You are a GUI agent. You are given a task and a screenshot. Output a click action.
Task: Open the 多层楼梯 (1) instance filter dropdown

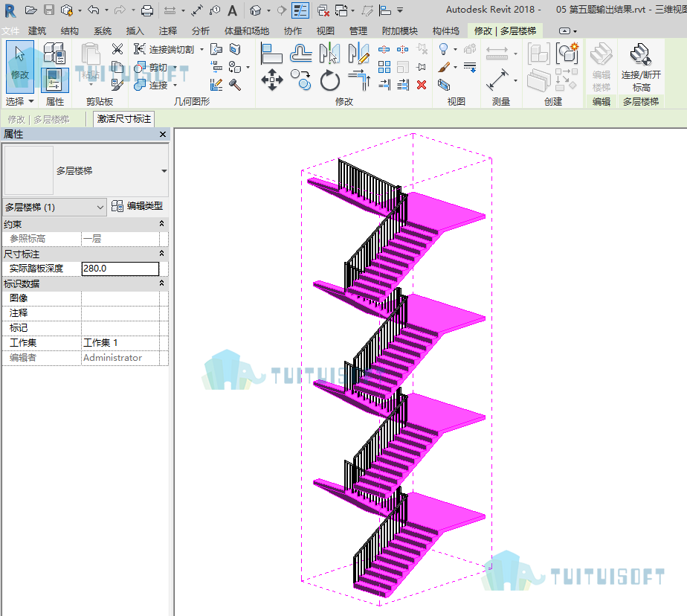[54, 208]
